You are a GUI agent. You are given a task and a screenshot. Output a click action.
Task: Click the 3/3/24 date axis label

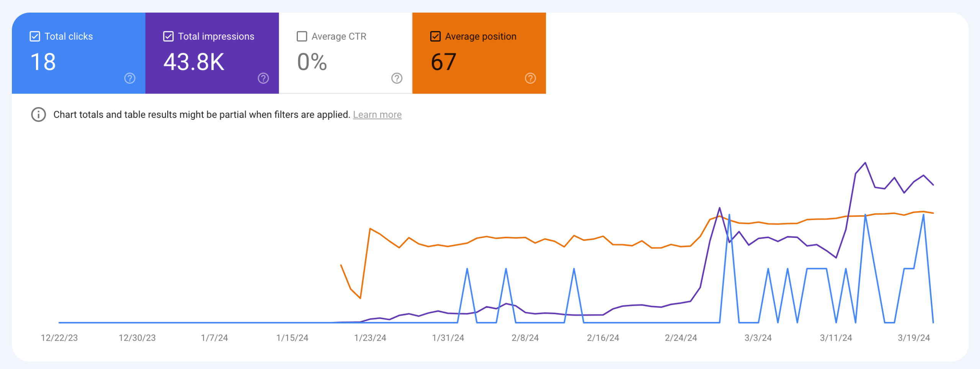click(758, 338)
